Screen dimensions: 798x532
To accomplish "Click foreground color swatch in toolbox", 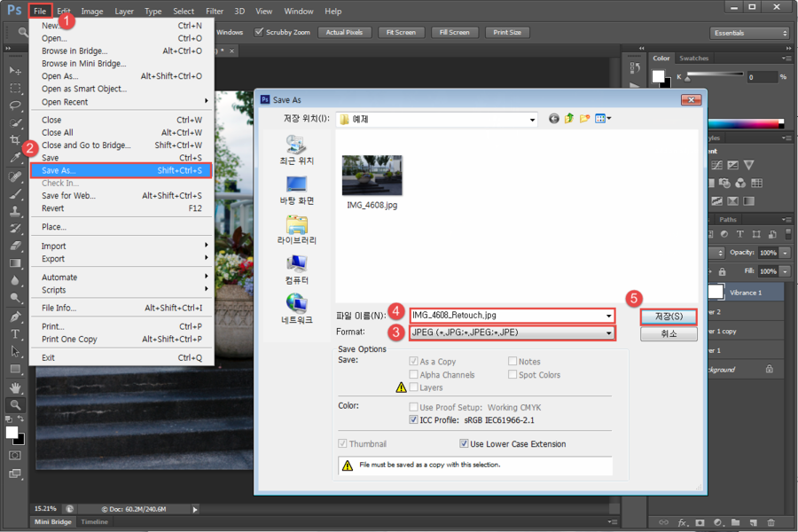I will pyautogui.click(x=12, y=433).
